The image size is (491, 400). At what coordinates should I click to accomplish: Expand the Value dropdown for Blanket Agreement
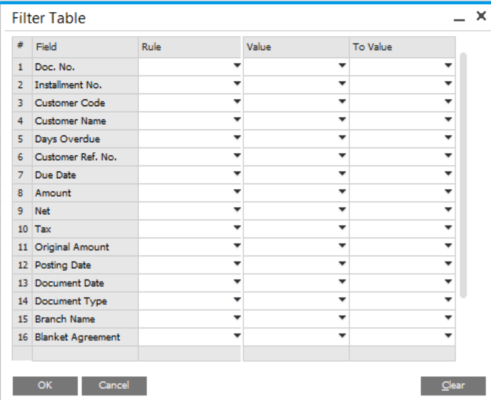tap(342, 335)
